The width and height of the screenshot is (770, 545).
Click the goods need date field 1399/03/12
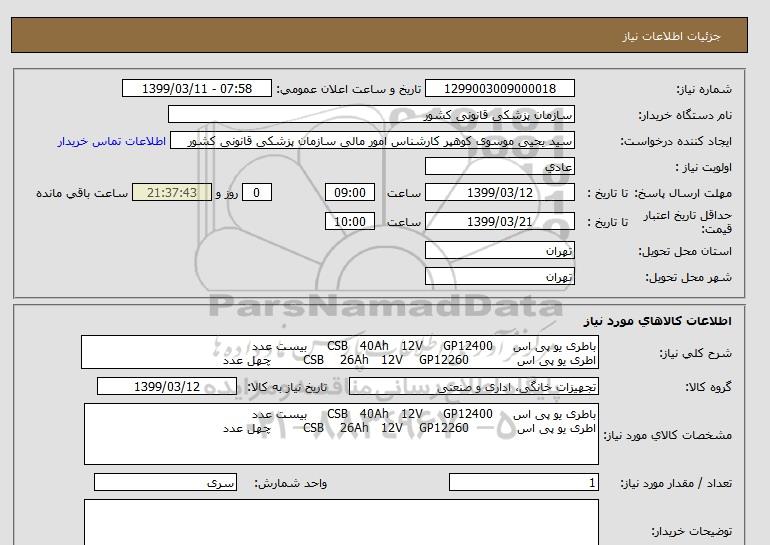(x=167, y=386)
